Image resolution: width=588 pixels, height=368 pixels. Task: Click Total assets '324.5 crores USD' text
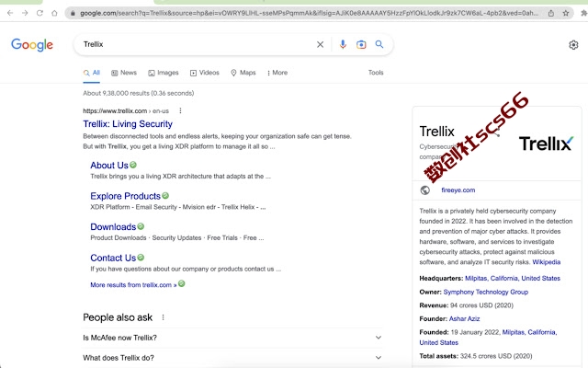point(496,356)
